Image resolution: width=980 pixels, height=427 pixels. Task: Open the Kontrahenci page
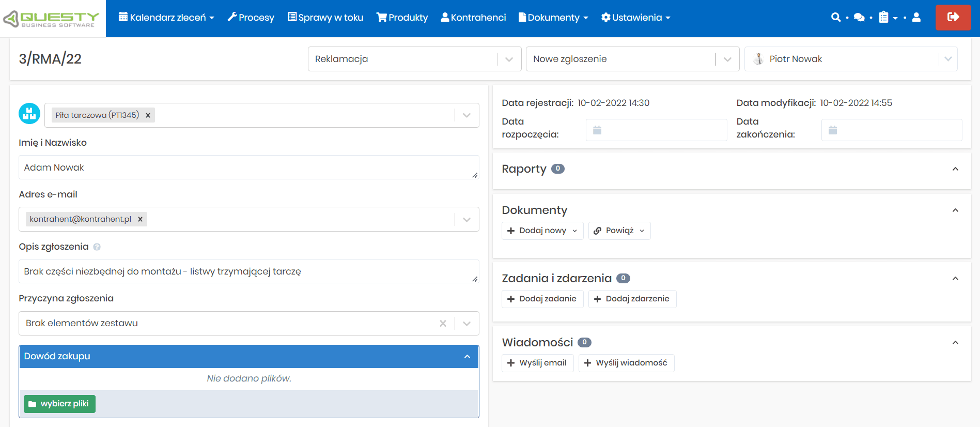pyautogui.click(x=473, y=18)
